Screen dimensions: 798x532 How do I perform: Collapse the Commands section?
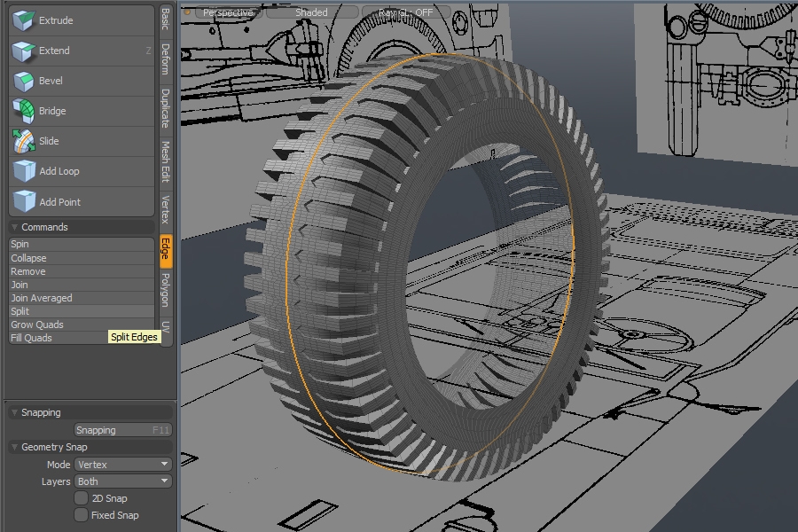pos(15,227)
